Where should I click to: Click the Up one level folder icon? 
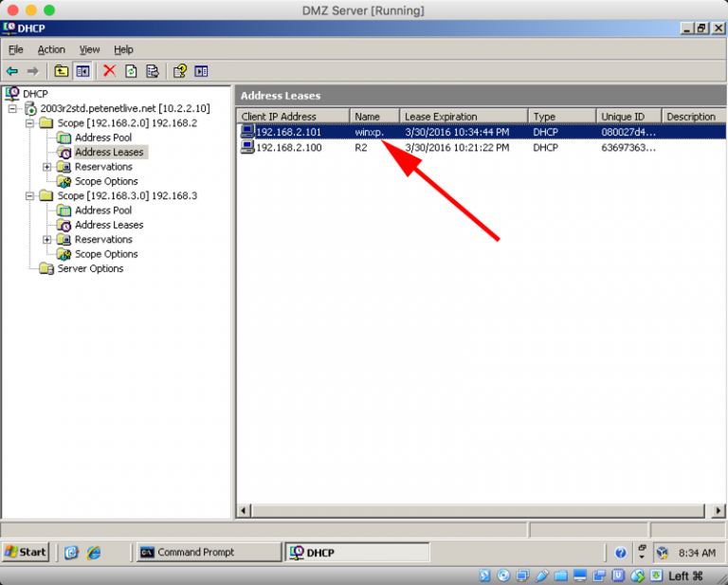coord(62,71)
